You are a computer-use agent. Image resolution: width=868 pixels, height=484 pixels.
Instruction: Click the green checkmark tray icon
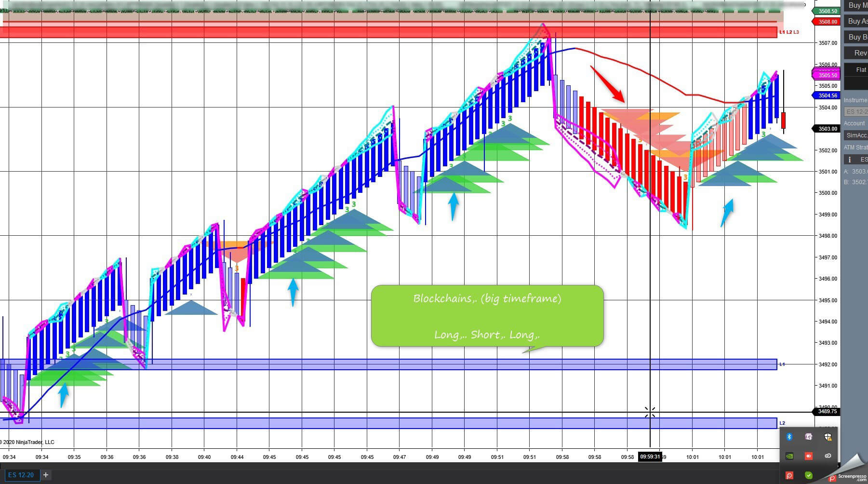coord(809,475)
